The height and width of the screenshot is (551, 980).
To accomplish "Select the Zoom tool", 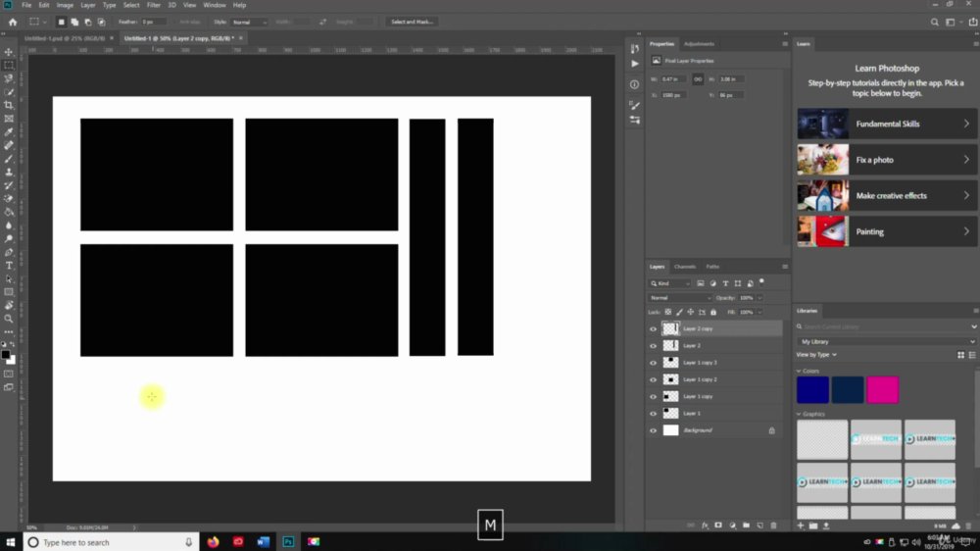I will [x=9, y=319].
